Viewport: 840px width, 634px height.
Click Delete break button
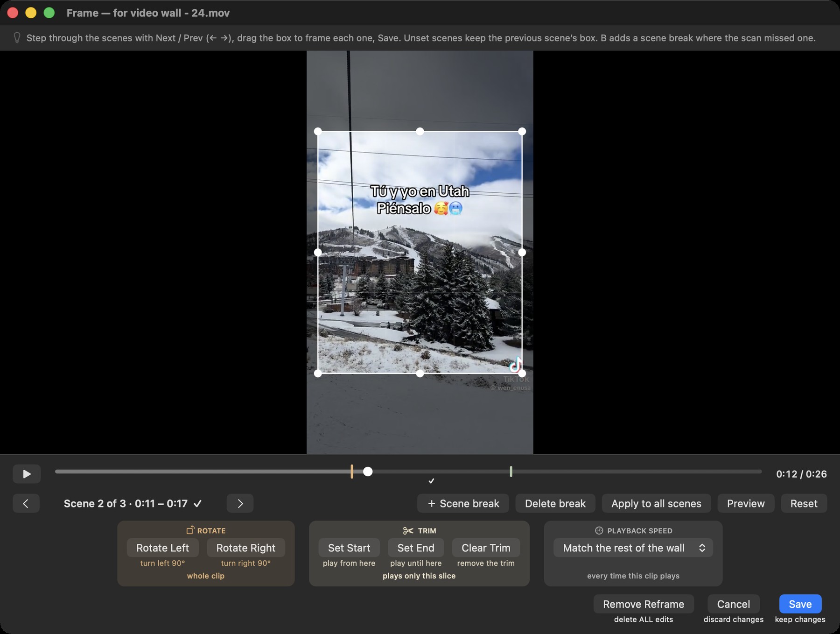click(x=555, y=503)
